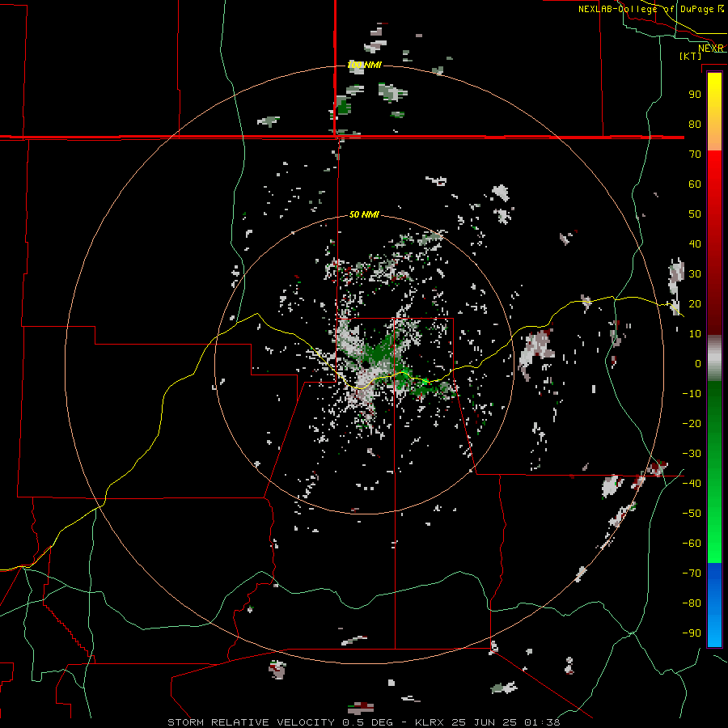Click the 20 value on velocity scale
The width and height of the screenshot is (728, 728).
pyautogui.click(x=695, y=304)
